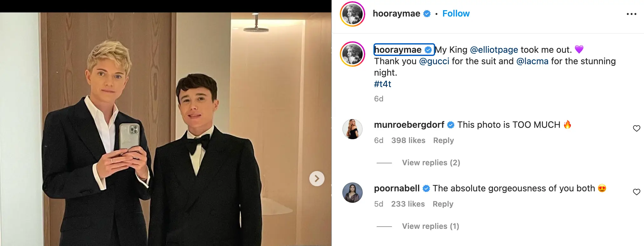Reply to poornabell's comment
Image resolution: width=644 pixels, height=246 pixels.
(x=443, y=204)
